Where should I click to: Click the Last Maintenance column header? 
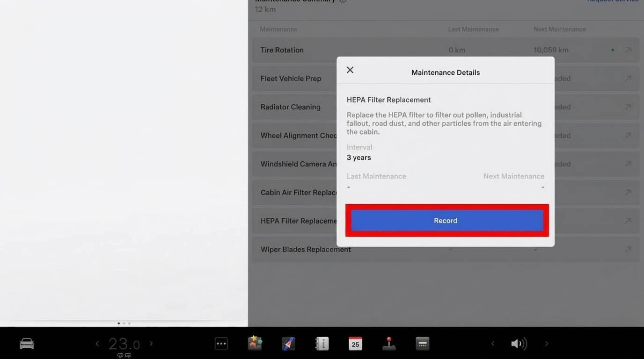click(473, 29)
